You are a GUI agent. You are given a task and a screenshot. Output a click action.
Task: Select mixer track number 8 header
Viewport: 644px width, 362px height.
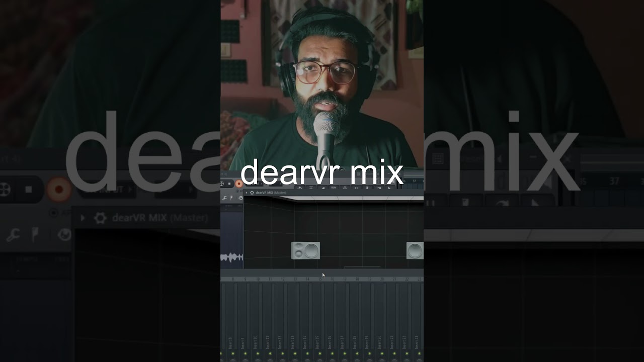(232, 279)
